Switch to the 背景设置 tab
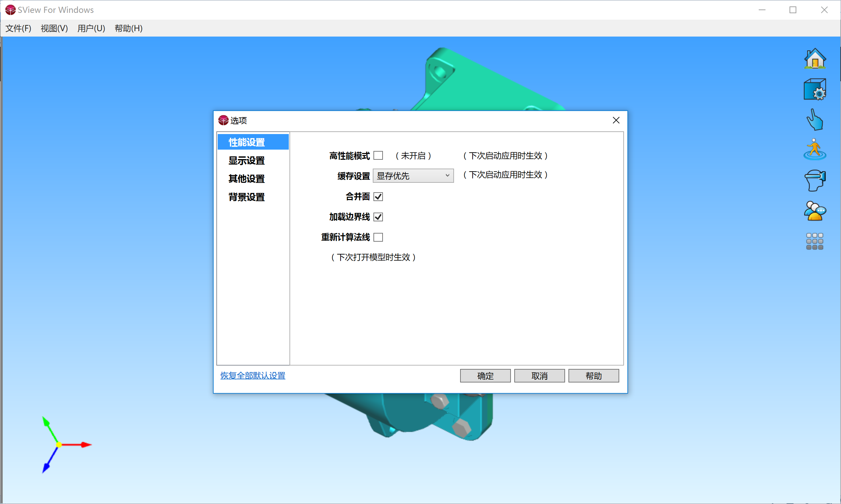Screen dimensions: 841x504 click(x=246, y=197)
